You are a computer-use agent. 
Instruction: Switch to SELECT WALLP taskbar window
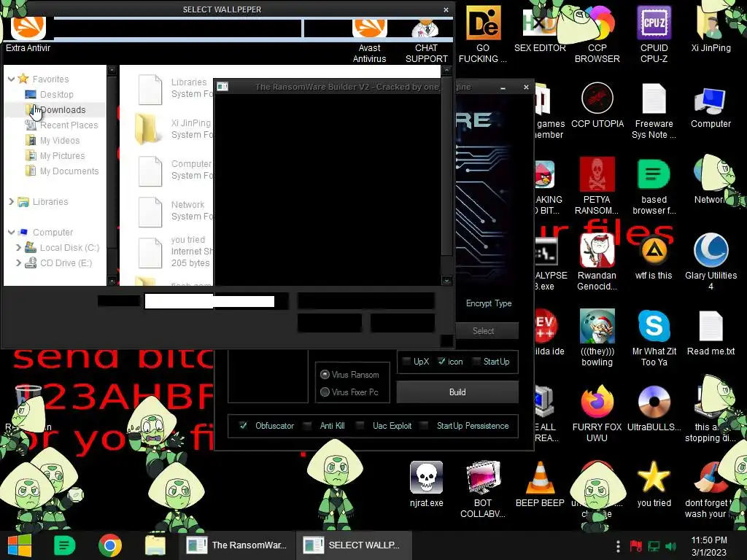(353, 545)
